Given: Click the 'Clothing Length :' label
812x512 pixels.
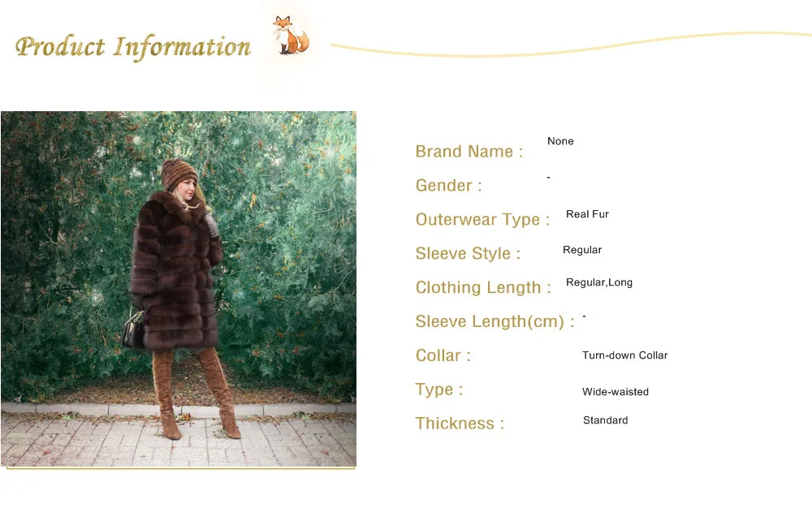Looking at the screenshot, I should (x=483, y=287).
